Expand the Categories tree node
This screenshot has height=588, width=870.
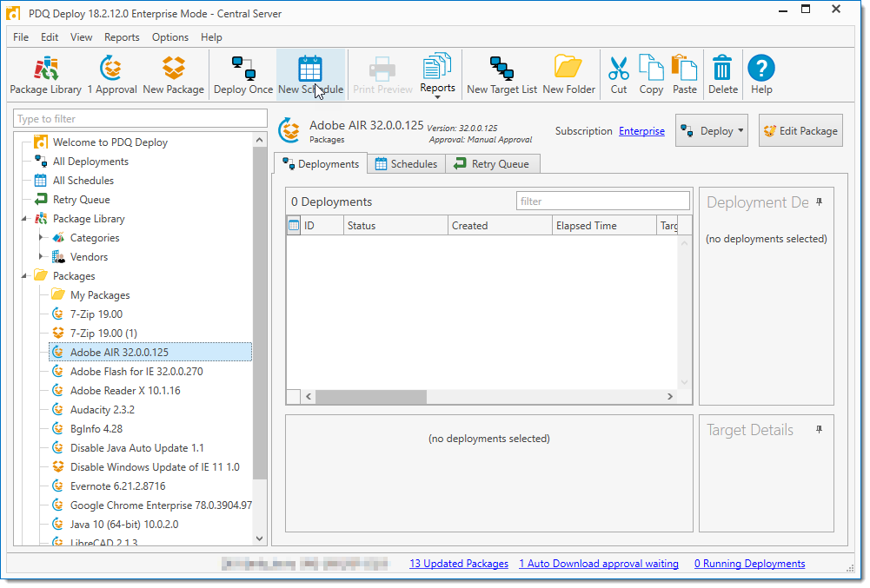pyautogui.click(x=41, y=238)
